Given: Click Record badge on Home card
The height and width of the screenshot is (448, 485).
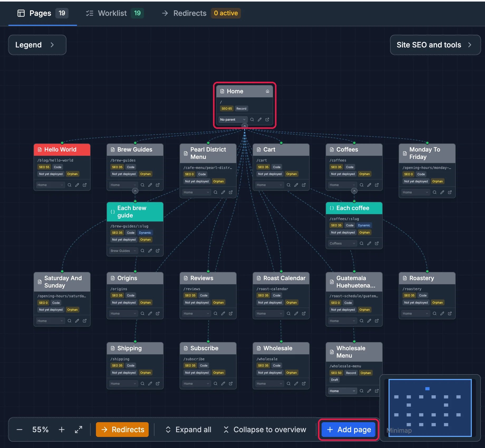Looking at the screenshot, I should pos(241,109).
